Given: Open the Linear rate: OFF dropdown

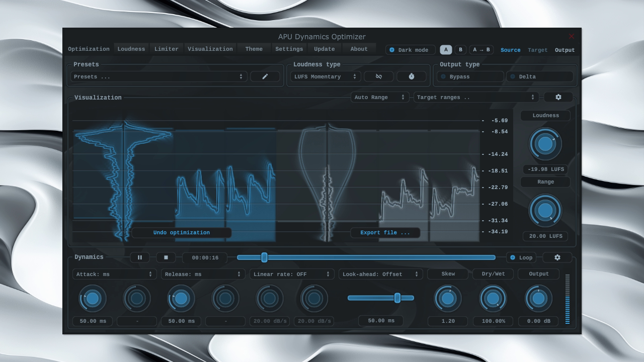Looking at the screenshot, I should pyautogui.click(x=291, y=274).
